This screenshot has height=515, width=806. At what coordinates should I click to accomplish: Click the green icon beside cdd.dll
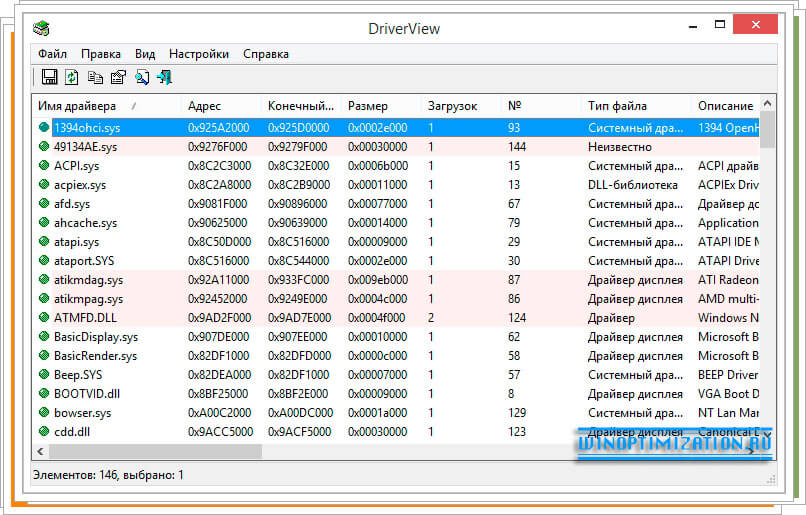(x=44, y=431)
